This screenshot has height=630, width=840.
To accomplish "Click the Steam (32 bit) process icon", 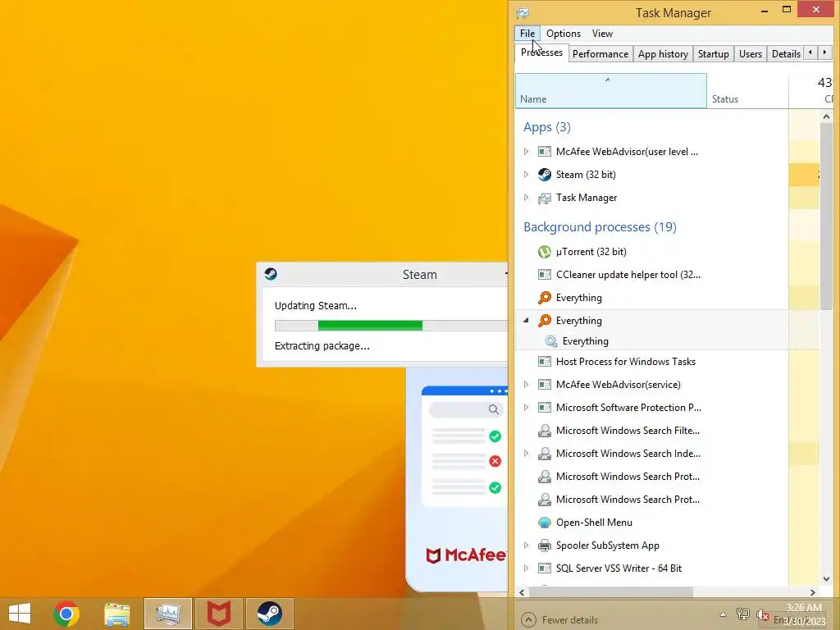I will pyautogui.click(x=545, y=175).
